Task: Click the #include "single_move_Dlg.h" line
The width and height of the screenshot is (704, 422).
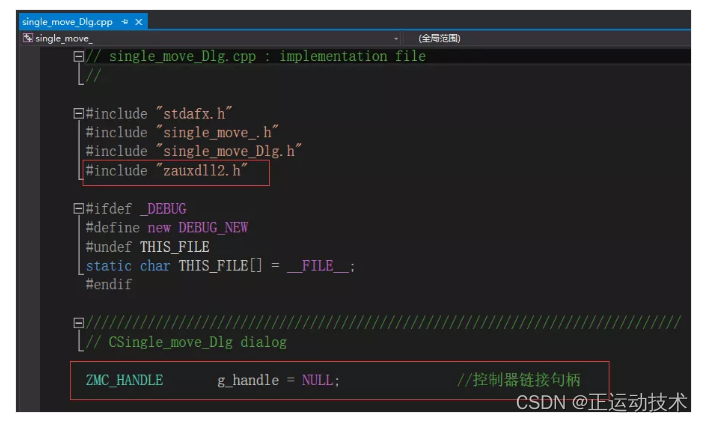Action: [194, 151]
